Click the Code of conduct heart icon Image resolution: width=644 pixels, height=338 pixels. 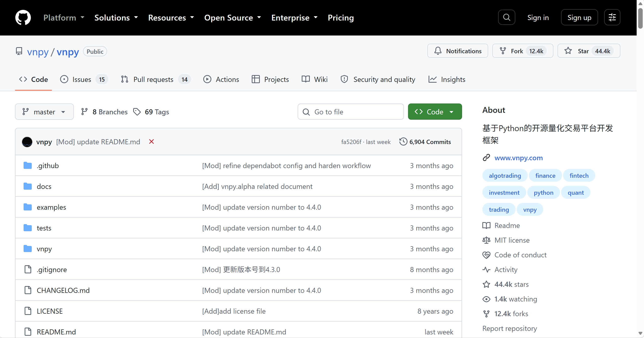click(486, 255)
